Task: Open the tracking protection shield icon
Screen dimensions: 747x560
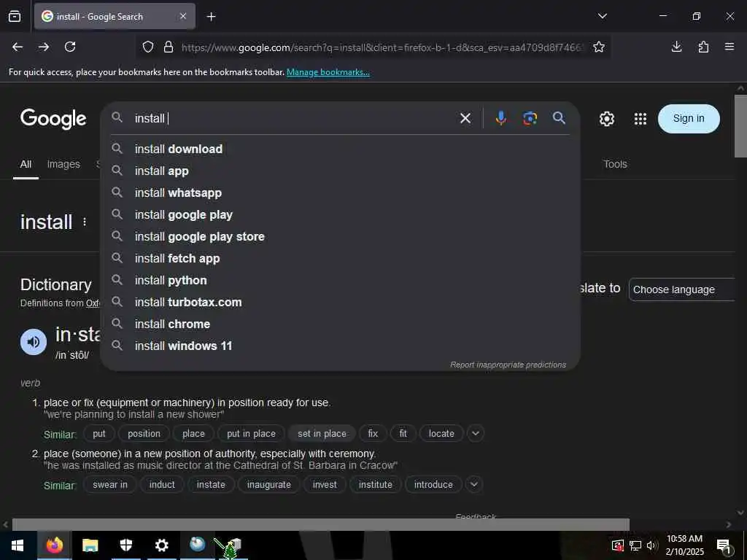Action: 148,47
